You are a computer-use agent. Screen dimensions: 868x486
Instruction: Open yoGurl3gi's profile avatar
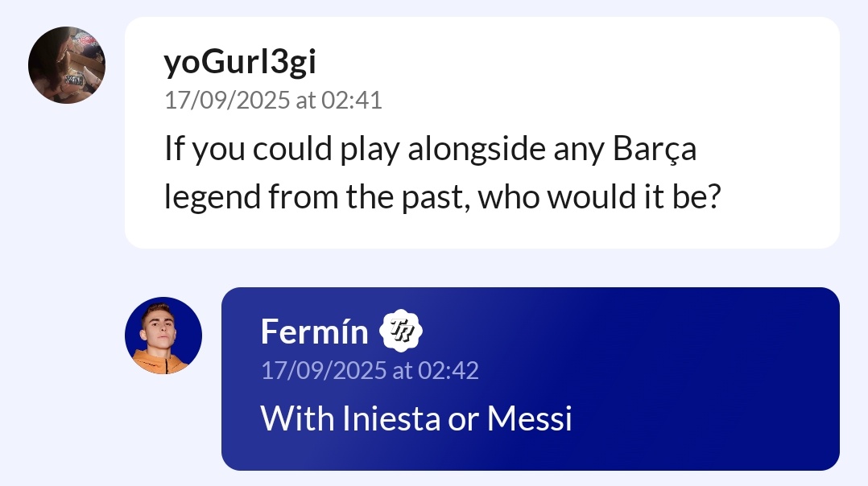[67, 65]
